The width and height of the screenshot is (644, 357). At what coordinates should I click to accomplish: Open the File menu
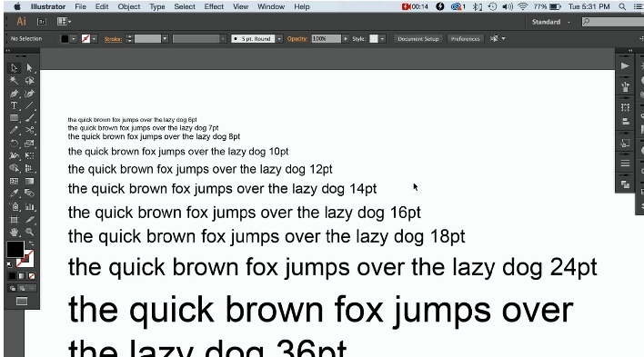tap(80, 6)
